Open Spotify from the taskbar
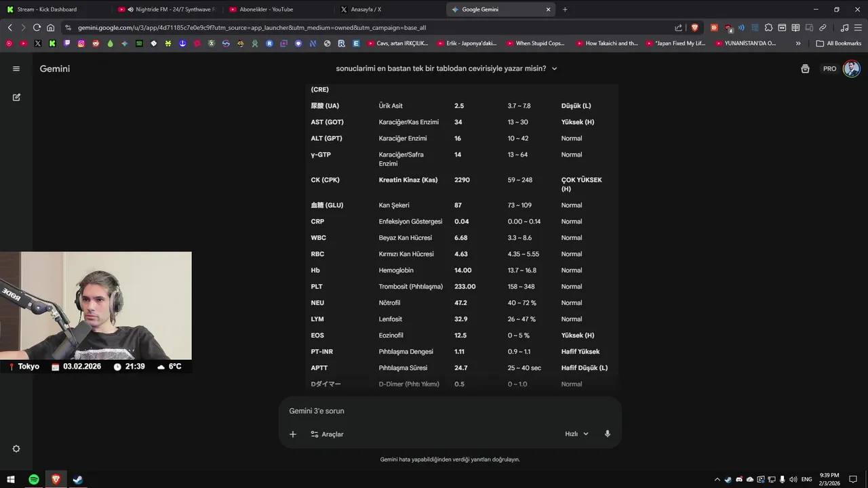 (x=34, y=479)
